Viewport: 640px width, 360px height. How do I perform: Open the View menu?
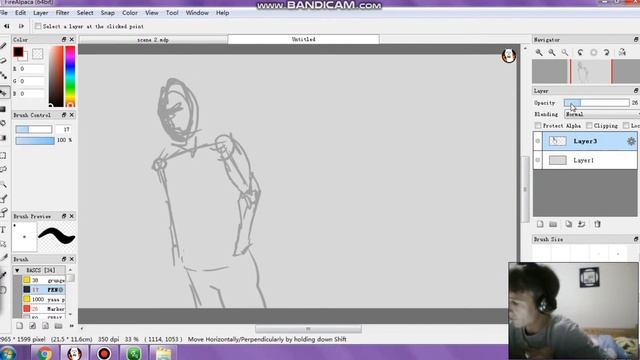coord(151,13)
